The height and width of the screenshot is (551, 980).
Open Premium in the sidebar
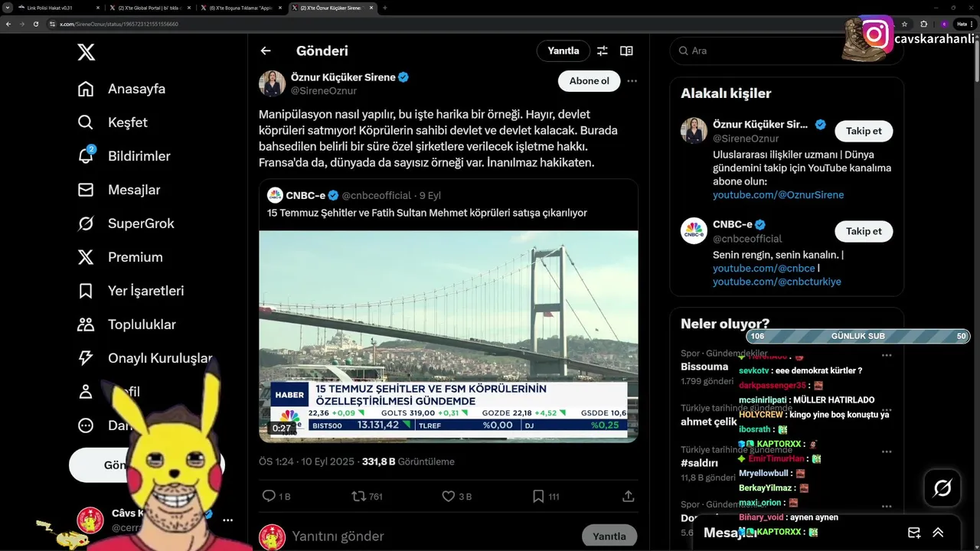[120, 257]
